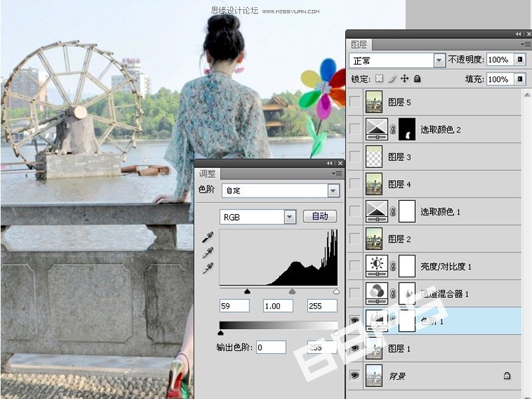Switch to the 调整 tab
532x399 pixels.
tap(207, 174)
